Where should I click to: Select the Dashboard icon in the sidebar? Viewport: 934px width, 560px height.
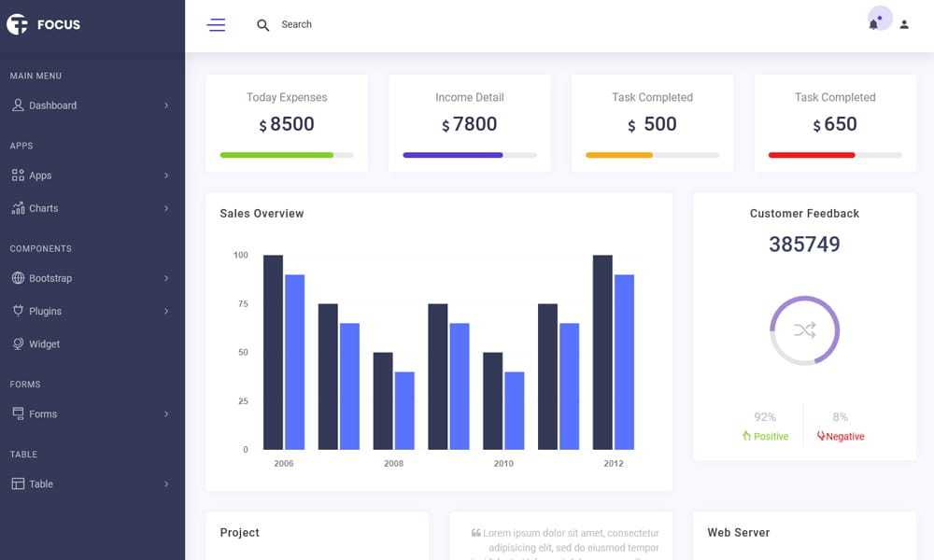17,105
